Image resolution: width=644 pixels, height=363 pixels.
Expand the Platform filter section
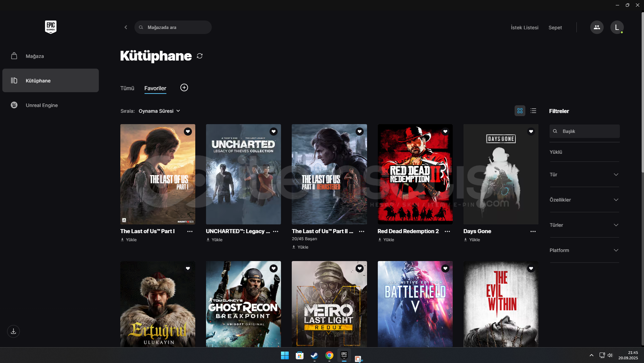[x=585, y=250]
